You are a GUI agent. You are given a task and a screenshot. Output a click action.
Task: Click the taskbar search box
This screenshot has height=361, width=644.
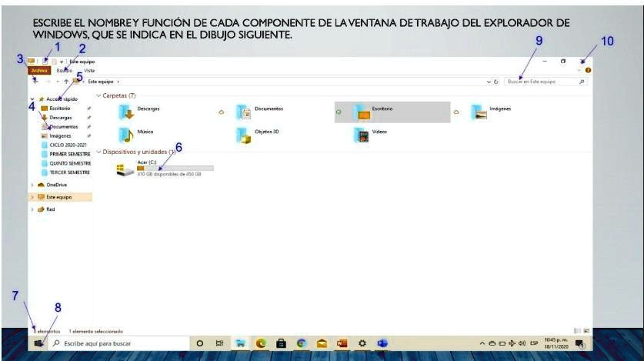[118, 343]
